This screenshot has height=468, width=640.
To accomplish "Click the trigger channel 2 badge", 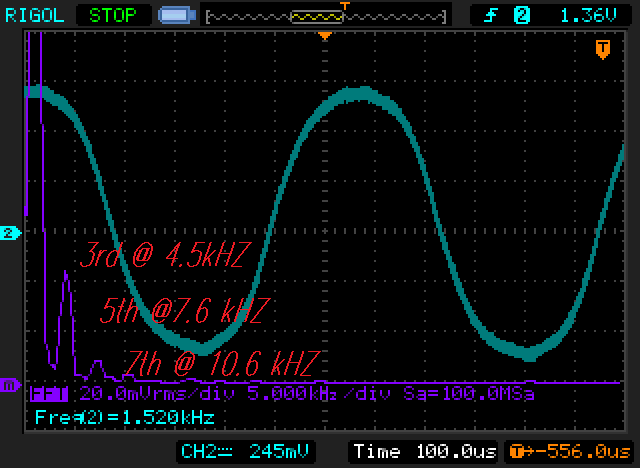I will click(x=521, y=16).
